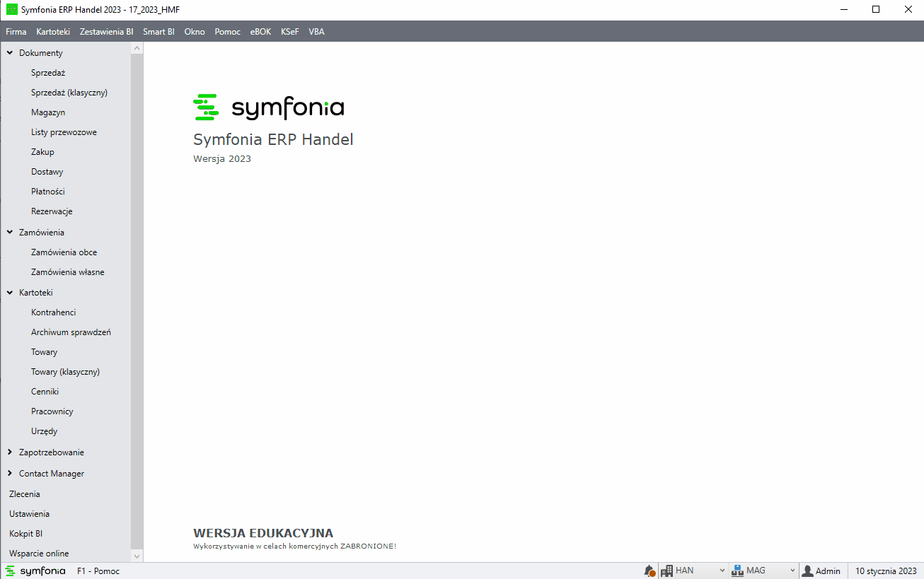This screenshot has height=579, width=924.
Task: Click the sidebar scrollbar up arrow
Action: [137, 48]
